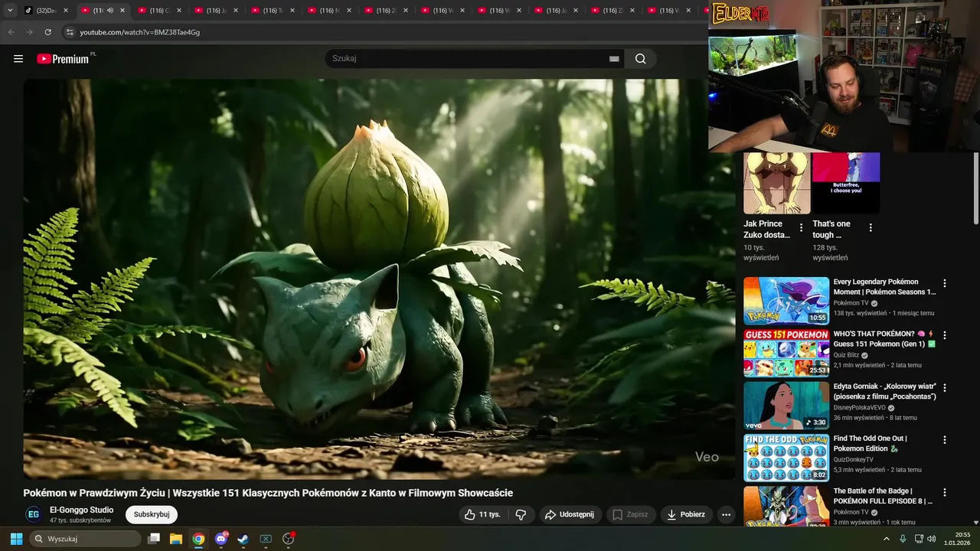Image resolution: width=980 pixels, height=551 pixels.
Task: Open El-Gonggo Studio channel name link
Action: (81, 510)
